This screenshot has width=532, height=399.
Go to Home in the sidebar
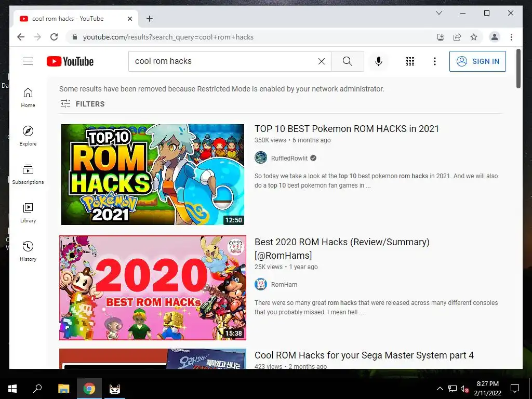pyautogui.click(x=28, y=97)
